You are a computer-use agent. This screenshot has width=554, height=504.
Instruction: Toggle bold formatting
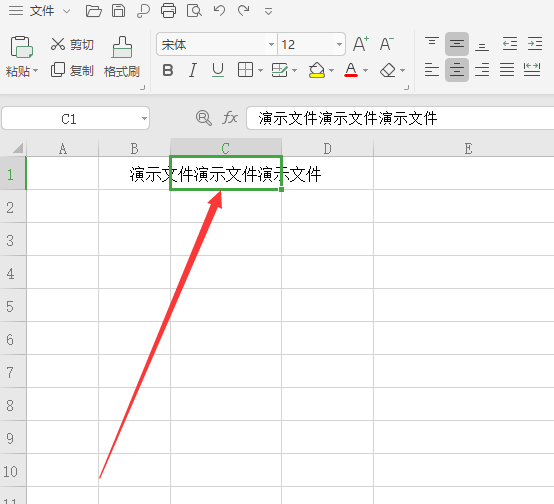tap(168, 70)
